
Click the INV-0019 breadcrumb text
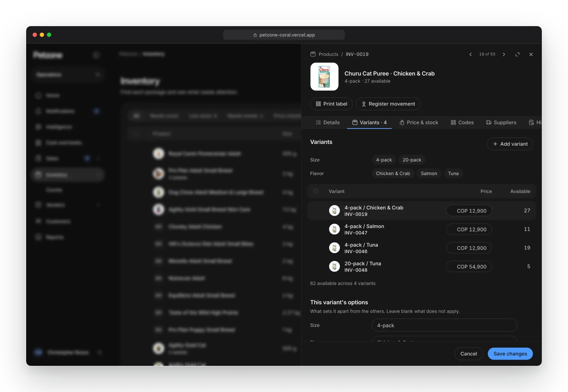click(357, 54)
